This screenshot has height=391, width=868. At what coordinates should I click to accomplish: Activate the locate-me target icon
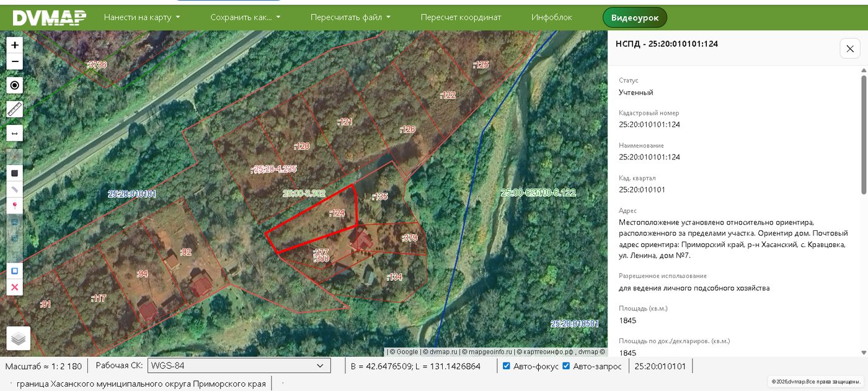pyautogui.click(x=15, y=85)
